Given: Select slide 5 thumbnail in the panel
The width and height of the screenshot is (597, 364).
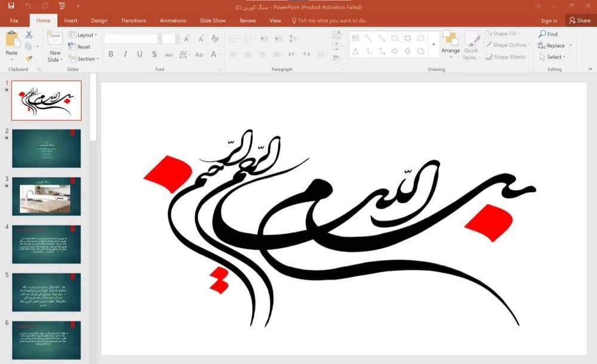Looking at the screenshot, I should tap(47, 292).
